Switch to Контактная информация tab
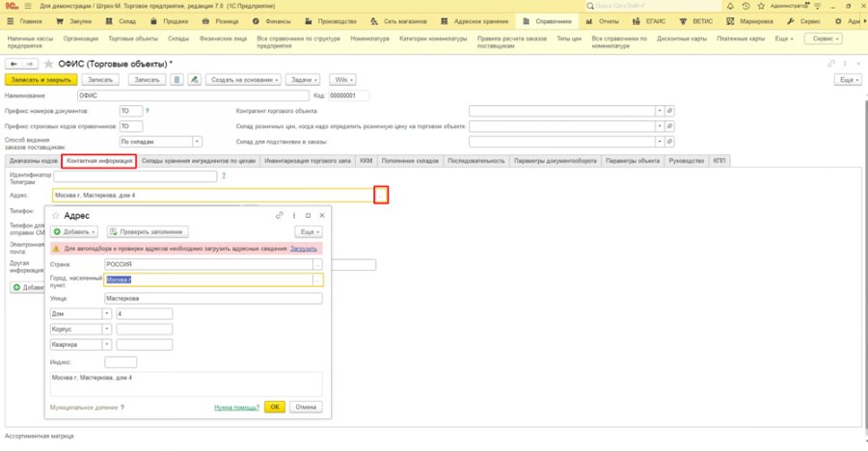The height and width of the screenshot is (452, 868). click(99, 161)
